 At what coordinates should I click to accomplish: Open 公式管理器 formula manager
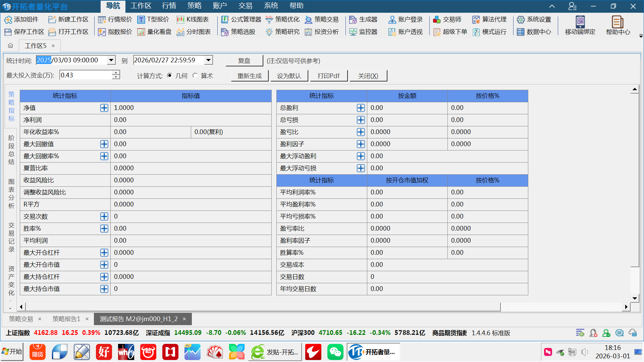pos(241,19)
